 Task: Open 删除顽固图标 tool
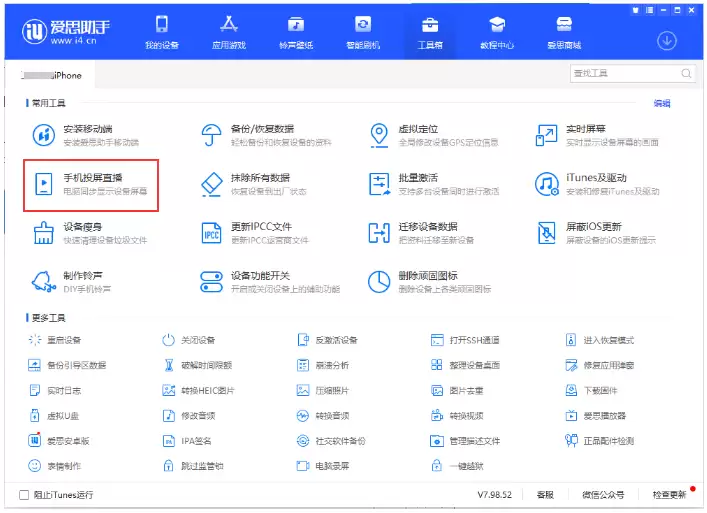[430, 282]
